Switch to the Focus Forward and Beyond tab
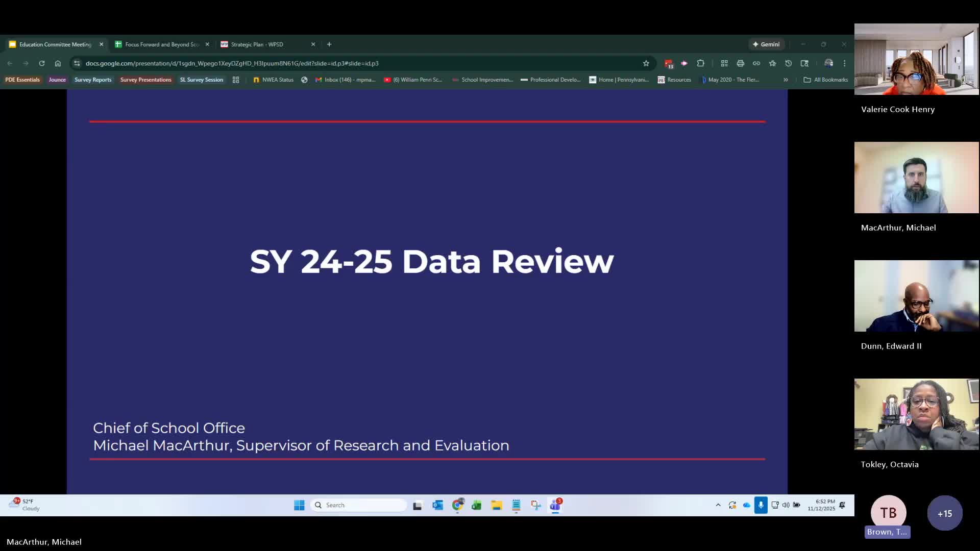 click(x=161, y=44)
